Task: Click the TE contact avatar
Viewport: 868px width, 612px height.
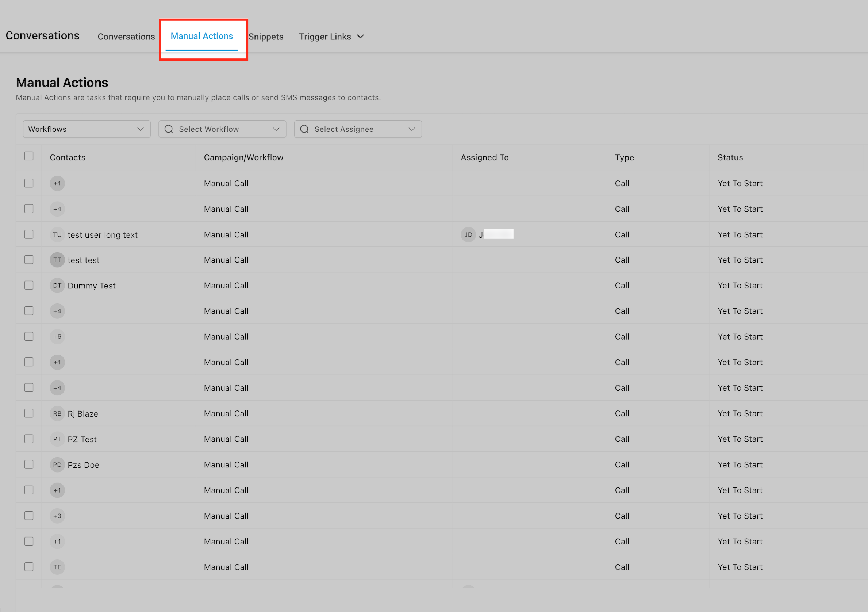Action: coord(57,567)
